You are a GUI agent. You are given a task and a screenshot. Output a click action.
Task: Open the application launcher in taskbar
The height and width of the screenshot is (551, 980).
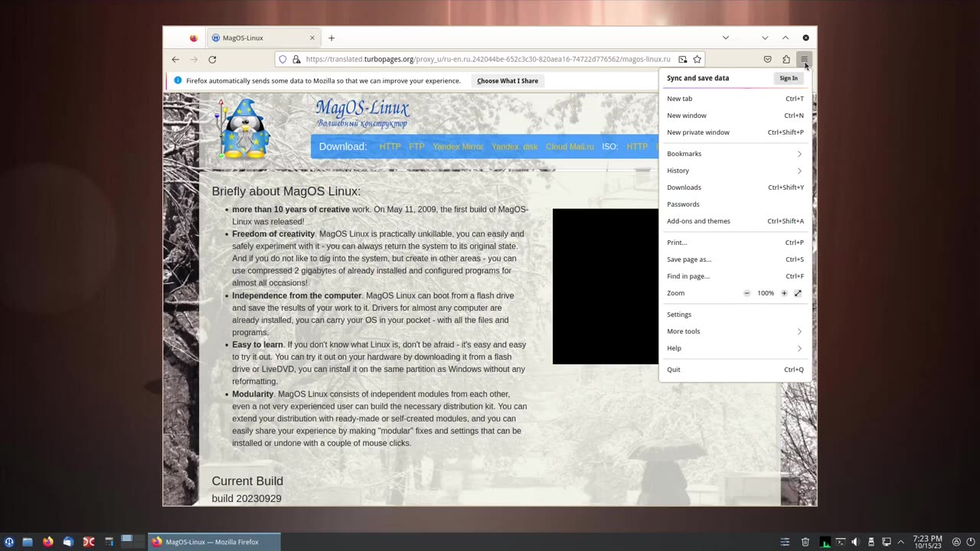(9, 542)
